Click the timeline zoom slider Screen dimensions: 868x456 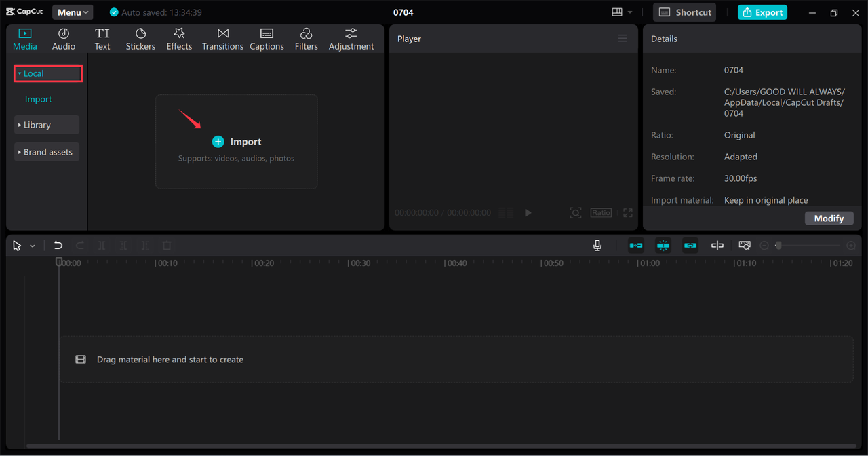(808, 246)
